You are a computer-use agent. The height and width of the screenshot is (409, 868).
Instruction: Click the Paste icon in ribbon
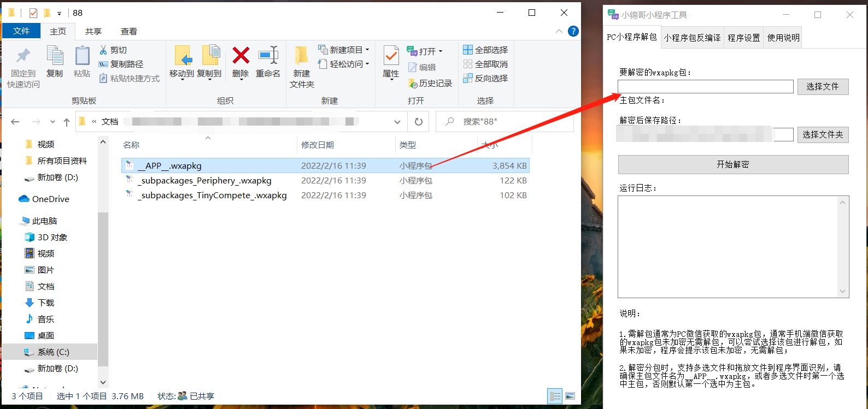click(82, 56)
